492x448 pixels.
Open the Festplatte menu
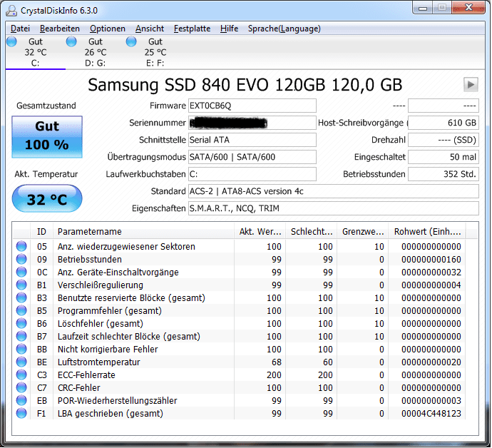tap(192, 29)
